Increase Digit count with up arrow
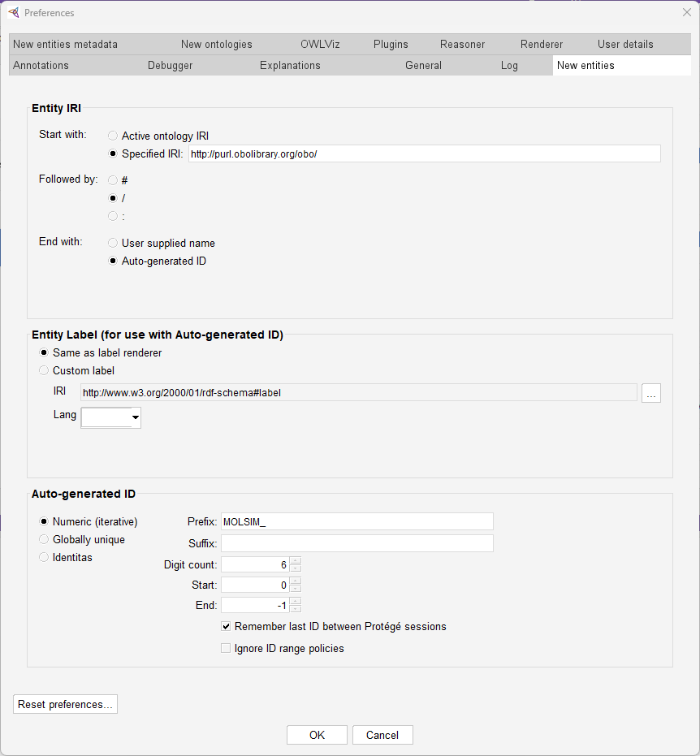This screenshot has height=756, width=700. tap(296, 560)
